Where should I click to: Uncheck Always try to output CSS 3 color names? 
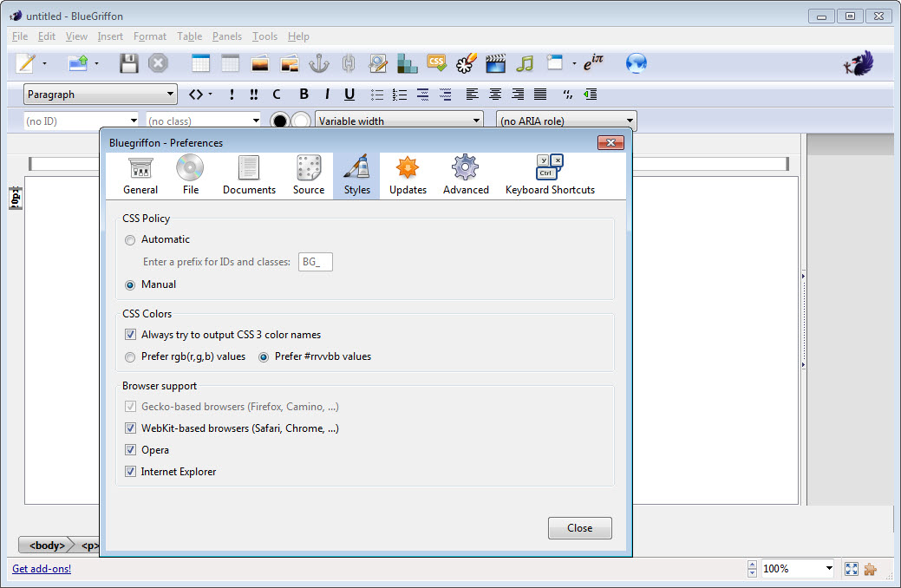130,335
